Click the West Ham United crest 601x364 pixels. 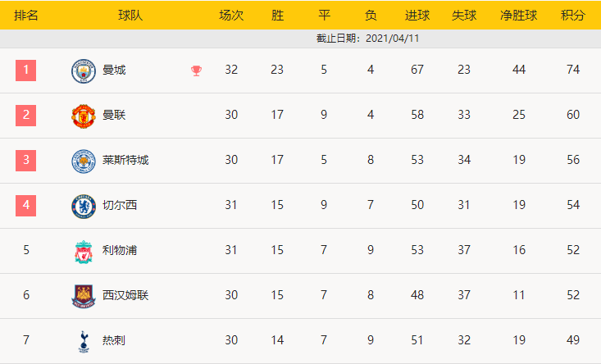coord(84,296)
